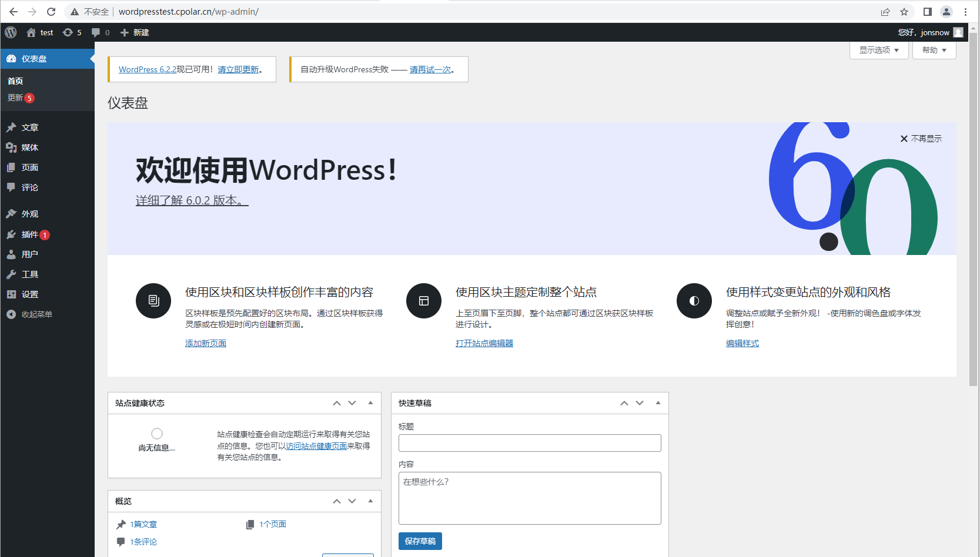Move 快速草稿 widget down
This screenshot has height=557, width=980.
[x=640, y=403]
